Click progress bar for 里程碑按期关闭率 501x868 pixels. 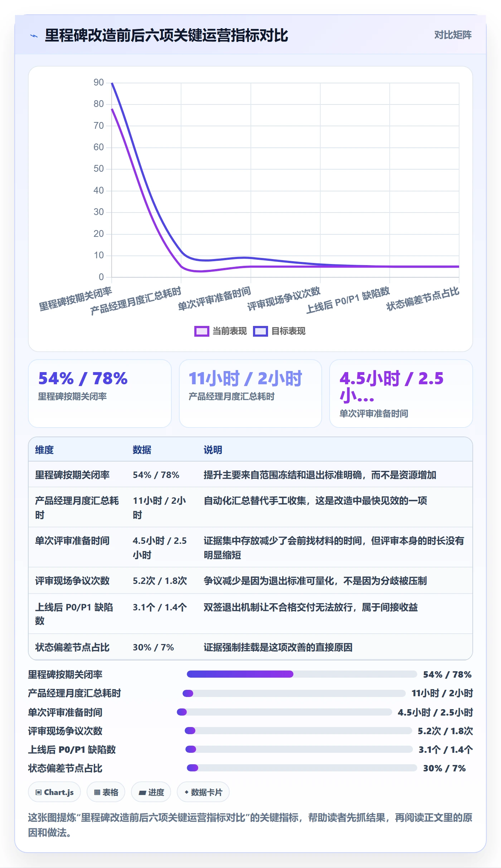302,674
